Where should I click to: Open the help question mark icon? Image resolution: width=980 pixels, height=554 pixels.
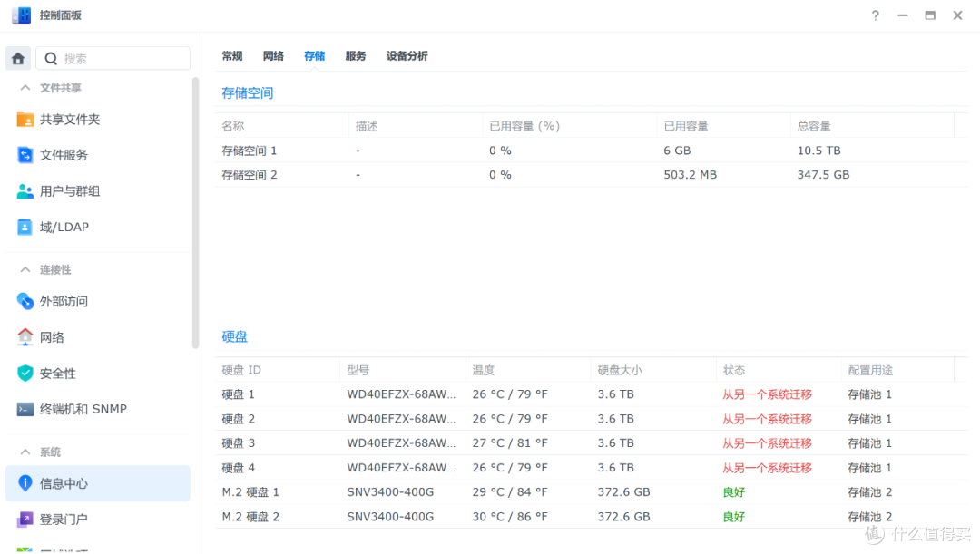[x=875, y=15]
